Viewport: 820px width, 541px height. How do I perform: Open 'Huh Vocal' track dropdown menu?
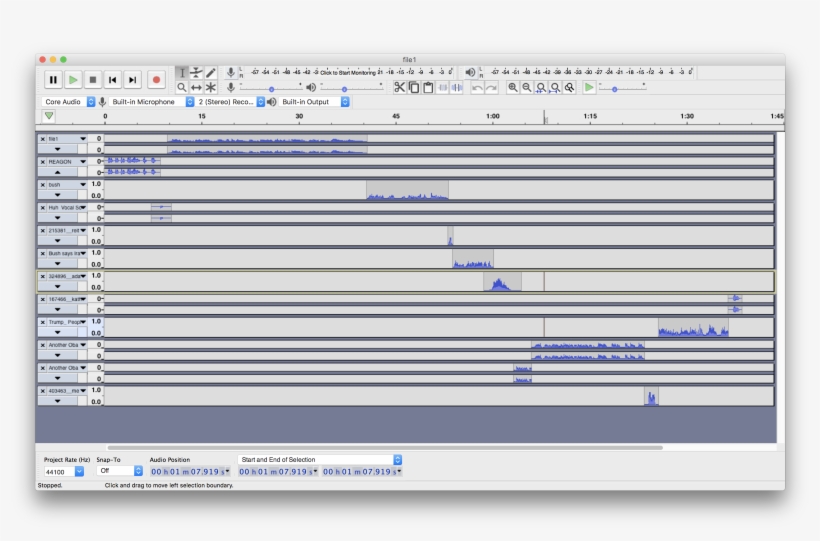coord(67,208)
